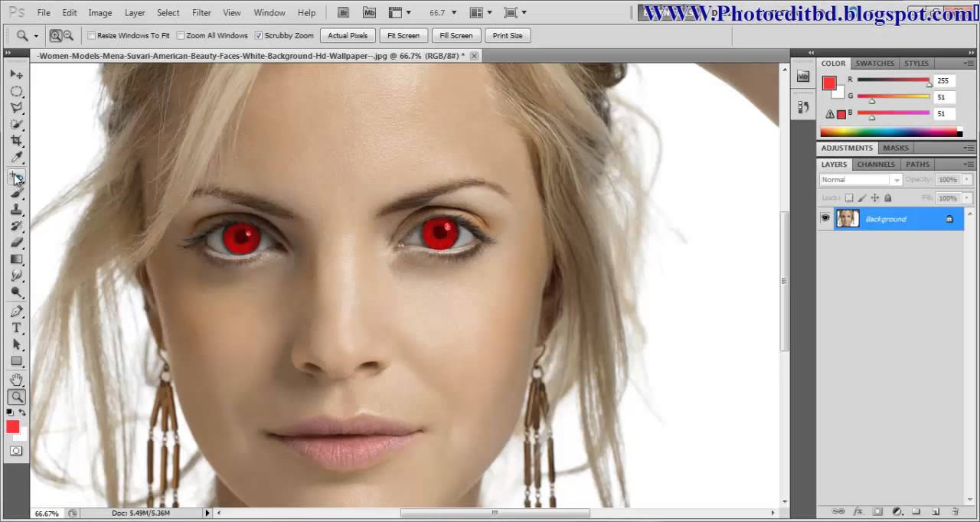
Task: Select the Quick Selection tool
Action: [x=16, y=124]
